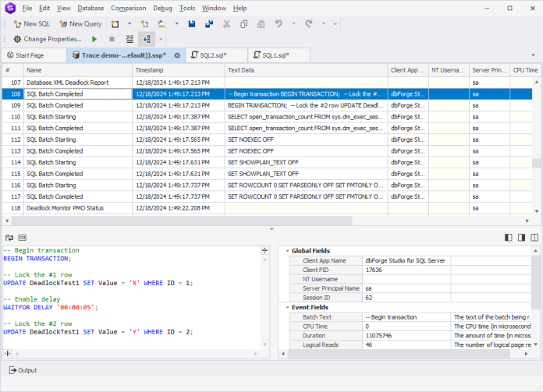Viewport: 543px width, 392px height.
Task: Switch to the SQL2.sql tab
Action: point(211,55)
